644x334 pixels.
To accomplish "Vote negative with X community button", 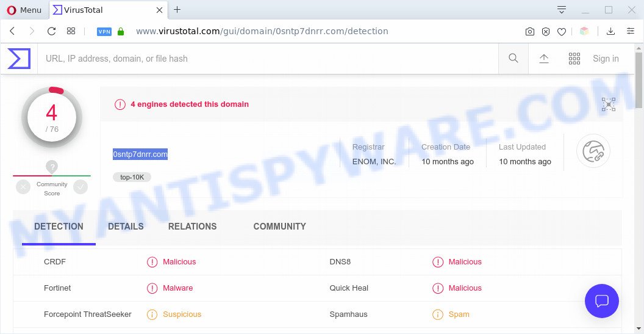I will click(23, 187).
